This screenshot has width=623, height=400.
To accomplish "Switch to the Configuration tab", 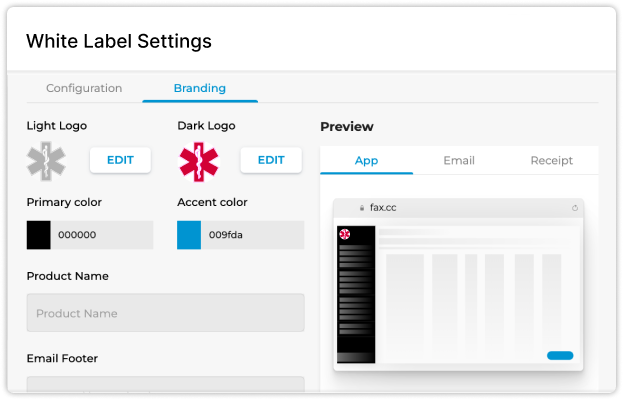I will pyautogui.click(x=84, y=88).
